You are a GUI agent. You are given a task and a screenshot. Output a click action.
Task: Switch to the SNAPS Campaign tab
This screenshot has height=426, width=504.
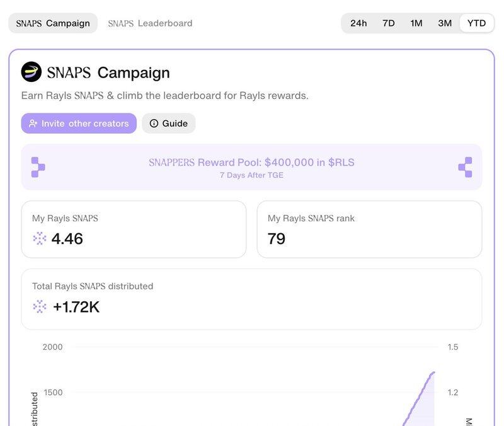click(53, 23)
